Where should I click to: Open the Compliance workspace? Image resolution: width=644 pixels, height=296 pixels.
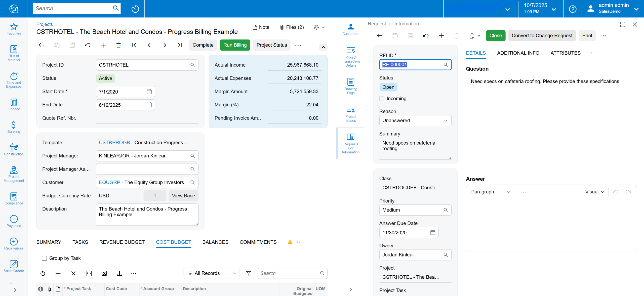[x=14, y=198]
